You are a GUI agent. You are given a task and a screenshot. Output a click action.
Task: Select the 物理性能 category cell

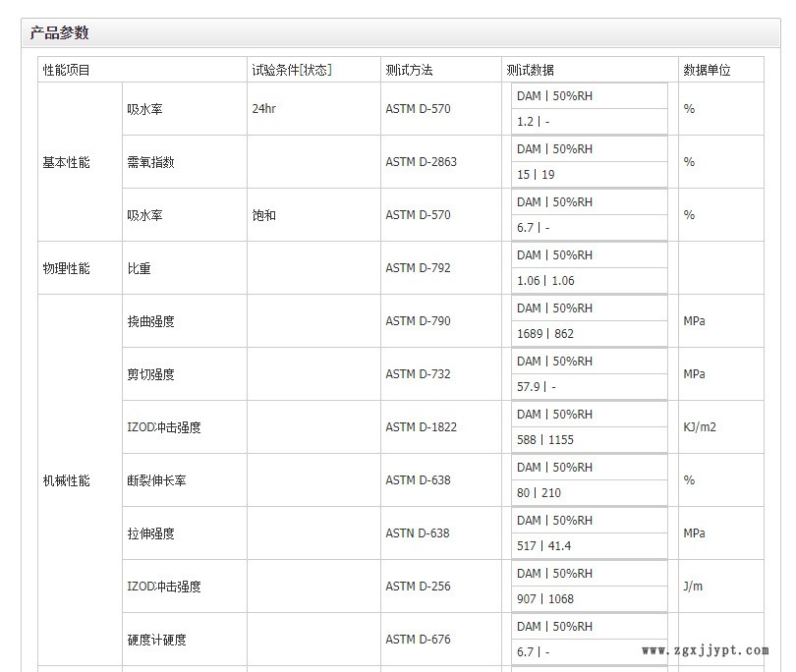point(66,268)
